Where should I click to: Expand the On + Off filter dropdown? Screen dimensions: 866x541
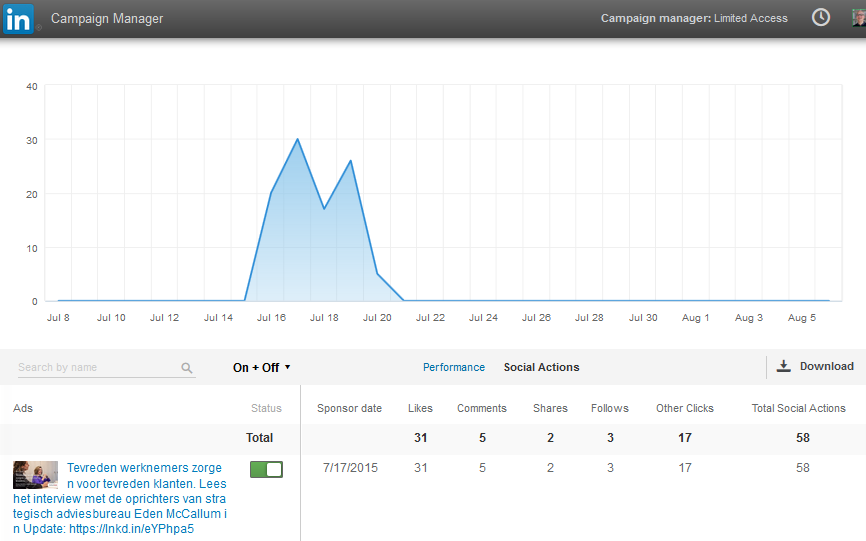[262, 367]
